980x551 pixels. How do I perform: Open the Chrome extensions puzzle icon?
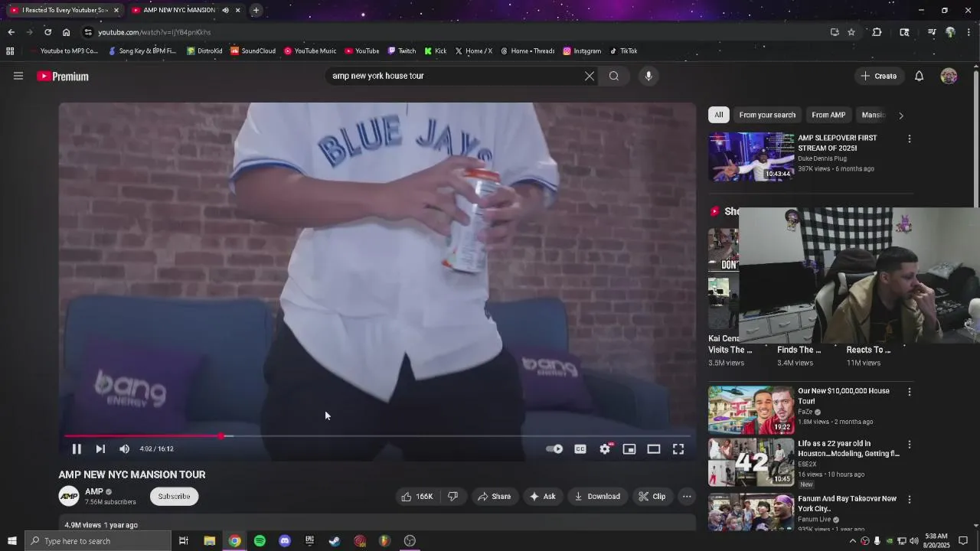(x=877, y=32)
